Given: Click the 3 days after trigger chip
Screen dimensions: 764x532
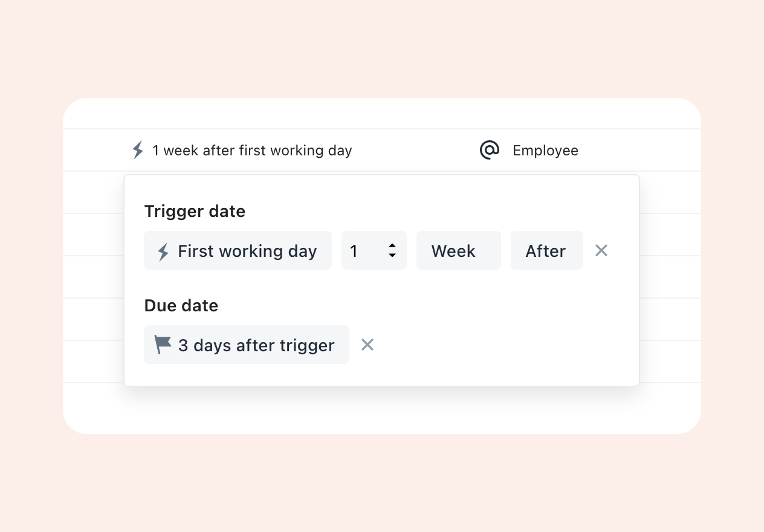Looking at the screenshot, I should [x=246, y=345].
